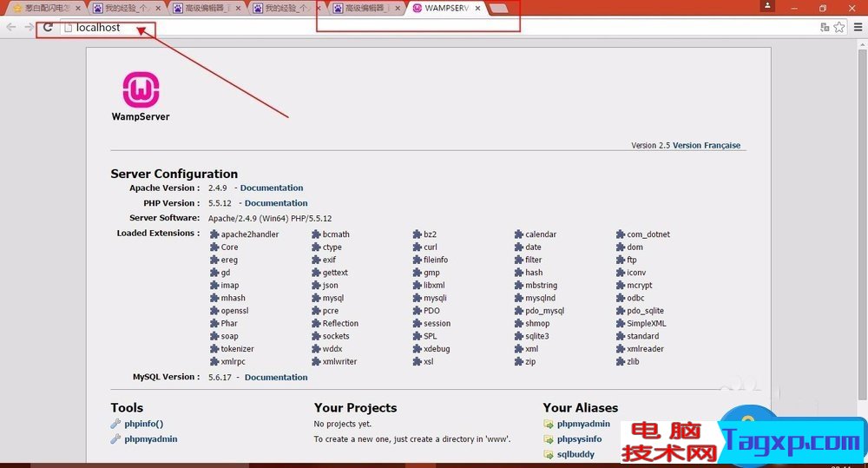The width and height of the screenshot is (868, 468).
Task: Click the WampServer pink logo
Action: [x=141, y=89]
